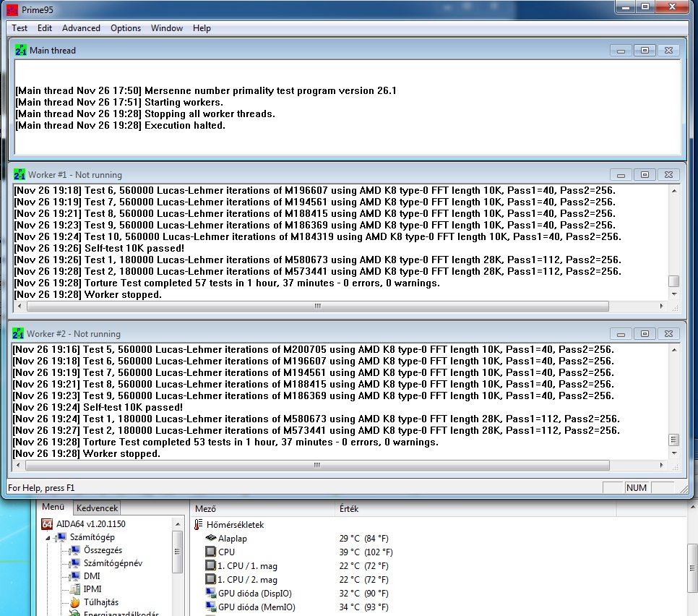Click the Számítógép computer icon
The image size is (698, 616).
62,537
